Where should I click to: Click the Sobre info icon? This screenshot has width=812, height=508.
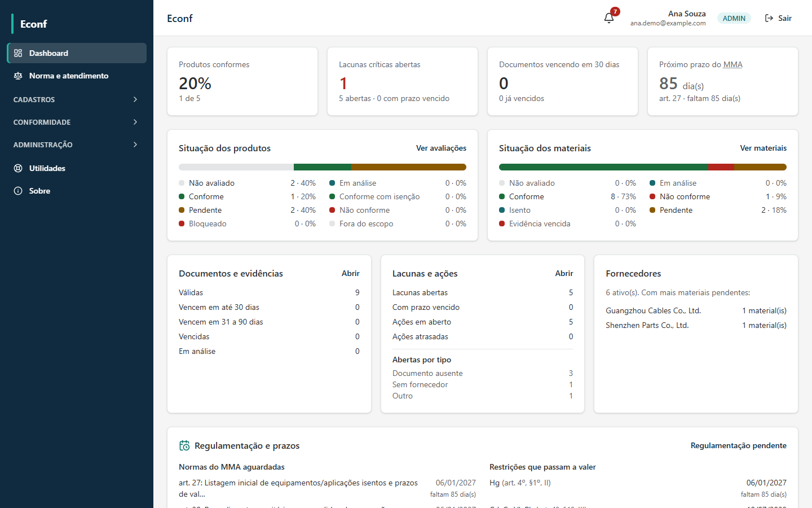coord(18,191)
